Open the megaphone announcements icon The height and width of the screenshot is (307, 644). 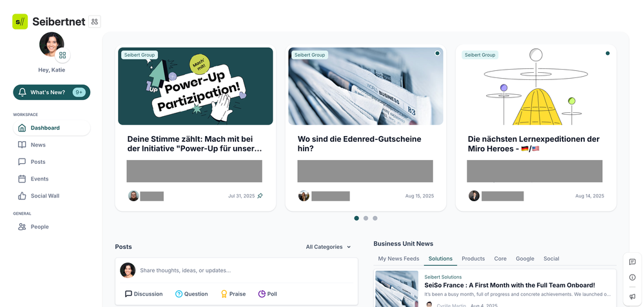632,296
